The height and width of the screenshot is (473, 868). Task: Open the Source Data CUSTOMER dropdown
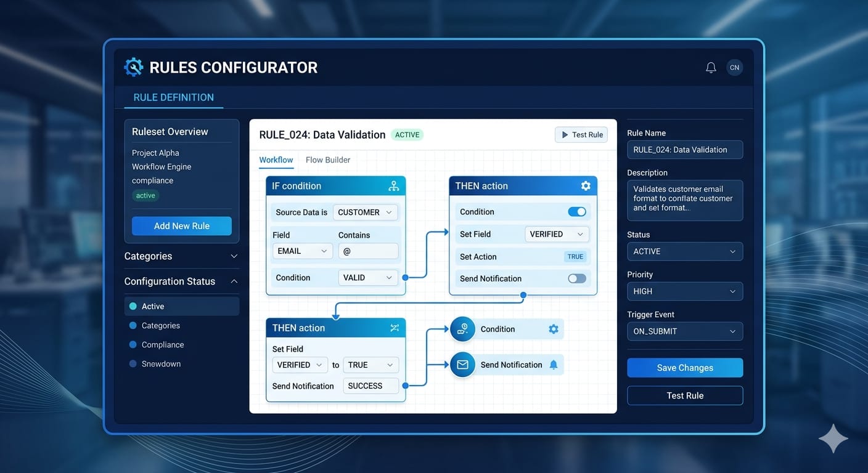point(365,212)
